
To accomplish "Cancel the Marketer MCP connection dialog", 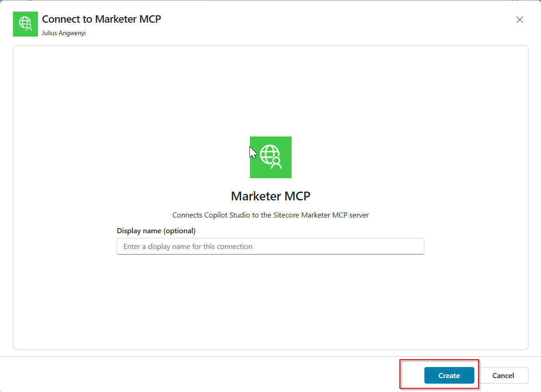I will tap(503, 375).
